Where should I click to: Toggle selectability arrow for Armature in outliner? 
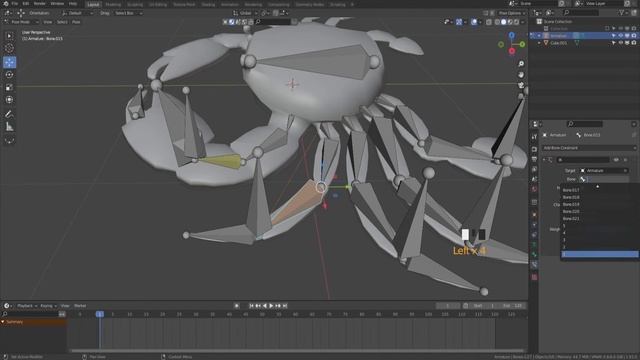pos(613,36)
